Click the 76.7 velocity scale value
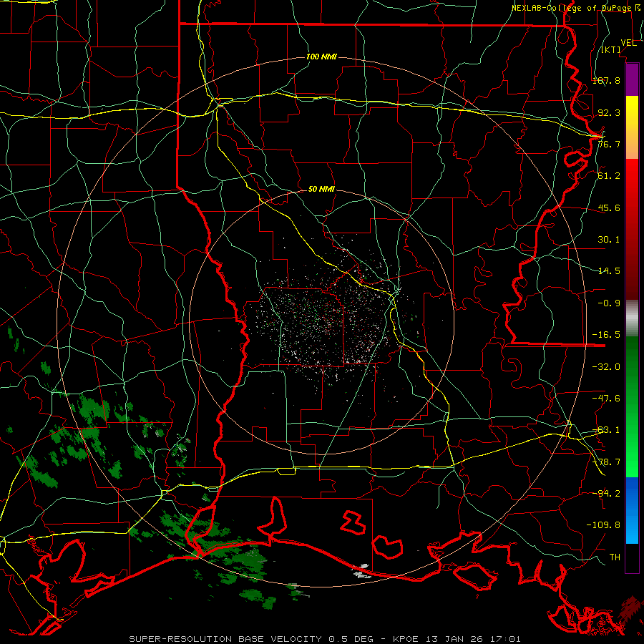Viewport: 644px width, 644px height. [609, 144]
